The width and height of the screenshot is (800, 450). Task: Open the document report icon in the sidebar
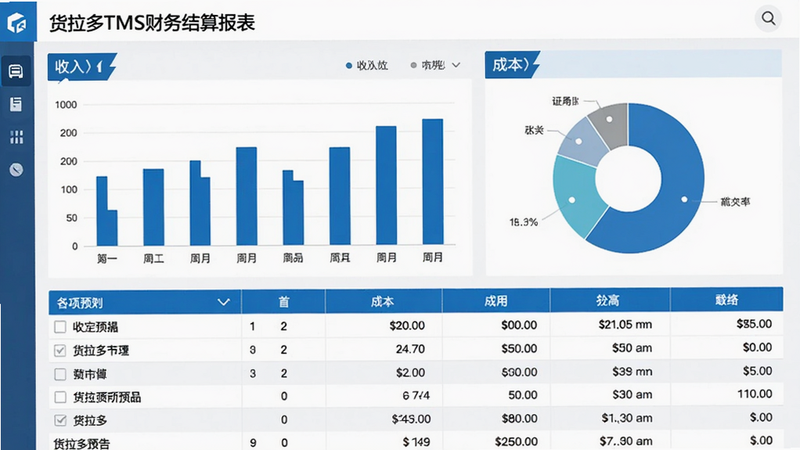(x=16, y=104)
